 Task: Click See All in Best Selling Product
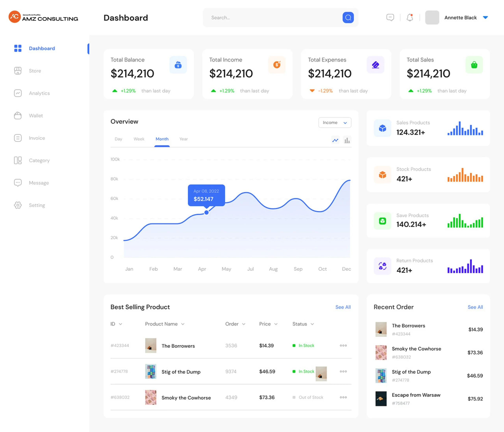[x=343, y=307]
